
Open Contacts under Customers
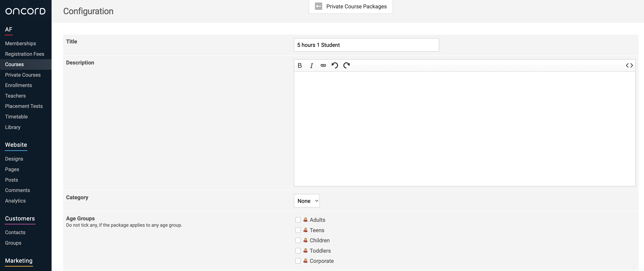pyautogui.click(x=15, y=232)
